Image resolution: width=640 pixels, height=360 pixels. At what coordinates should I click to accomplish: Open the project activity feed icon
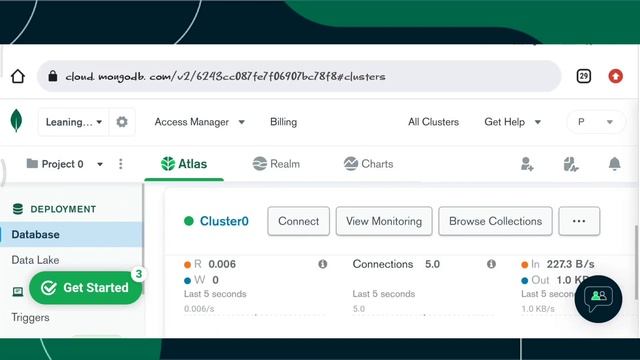(x=571, y=164)
